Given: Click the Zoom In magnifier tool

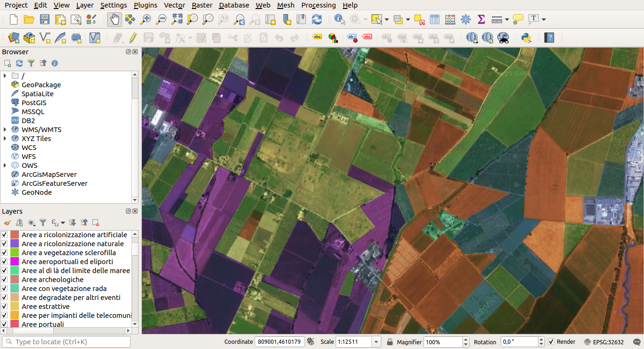Looking at the screenshot, I should pos(146,19).
